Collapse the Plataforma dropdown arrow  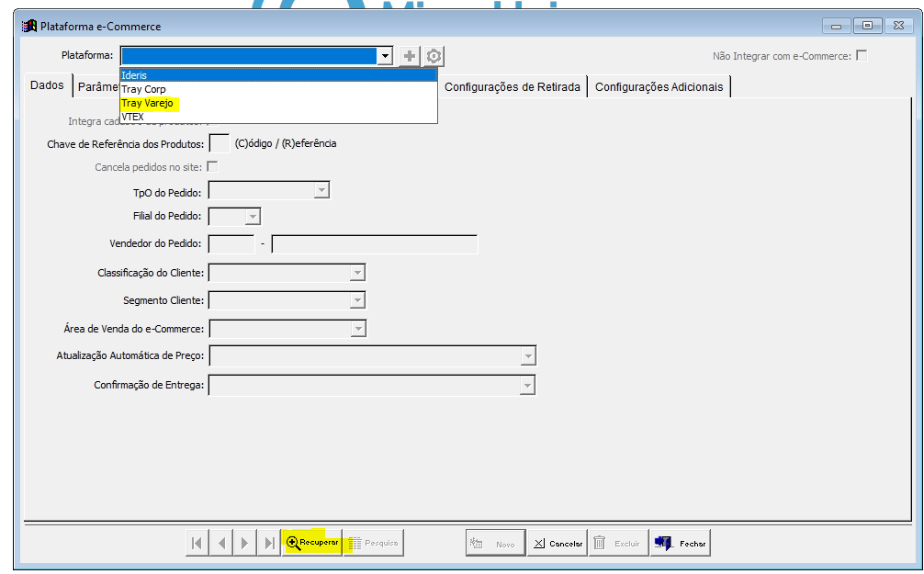(385, 56)
